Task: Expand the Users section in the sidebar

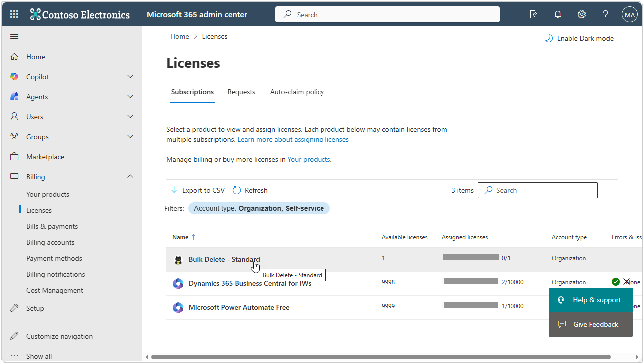Action: (130, 116)
